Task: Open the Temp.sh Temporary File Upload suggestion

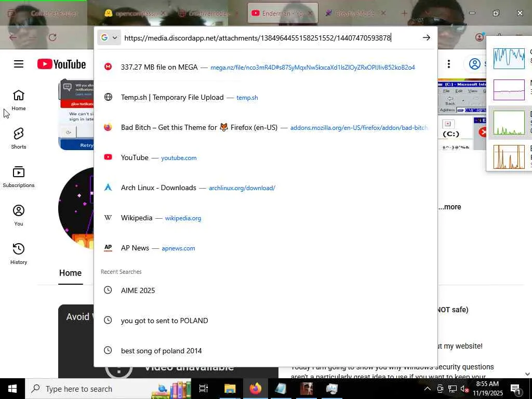Action: point(265,97)
